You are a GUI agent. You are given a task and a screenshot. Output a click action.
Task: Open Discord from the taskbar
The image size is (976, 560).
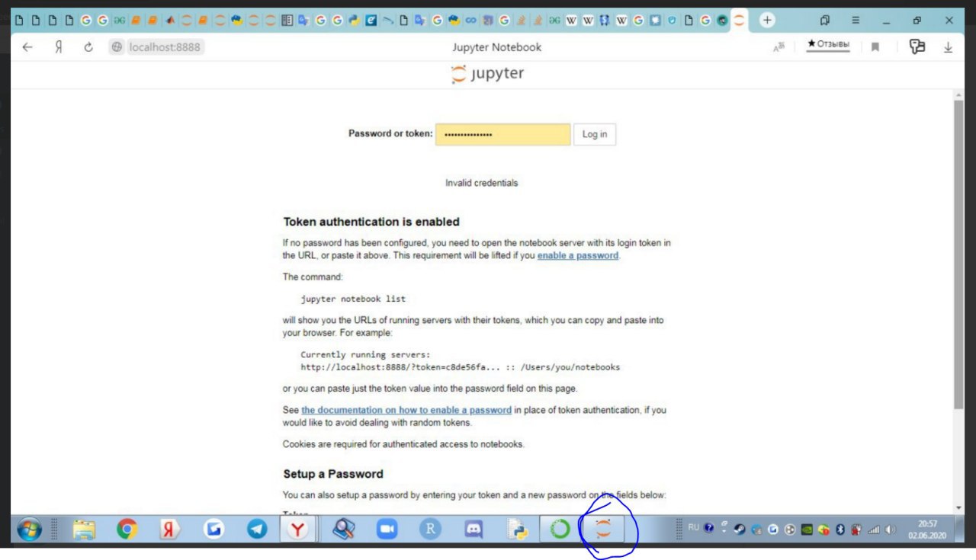(474, 530)
